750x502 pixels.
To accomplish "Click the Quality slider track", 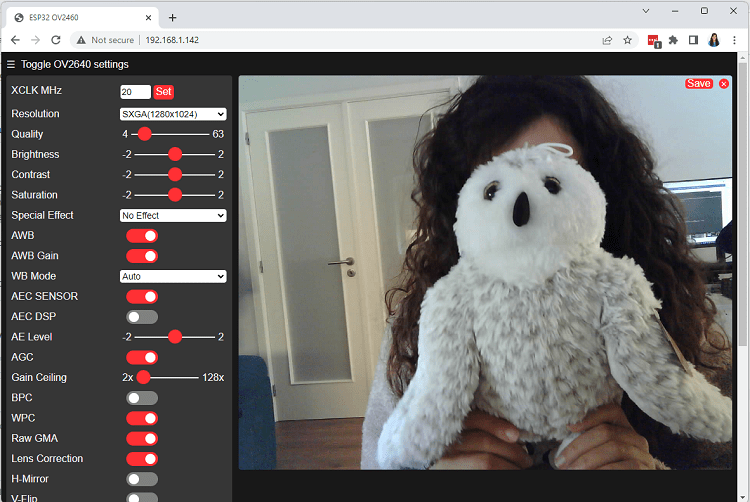I will pos(175,134).
